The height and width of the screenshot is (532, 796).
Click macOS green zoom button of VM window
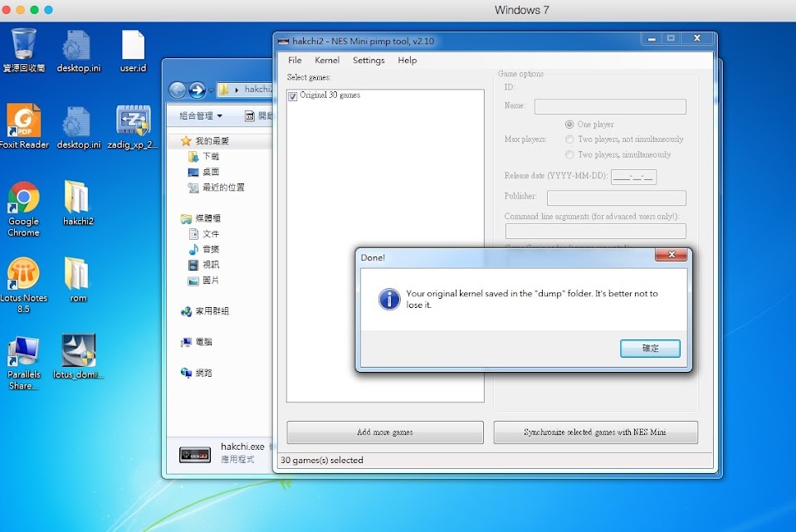[x=35, y=10]
